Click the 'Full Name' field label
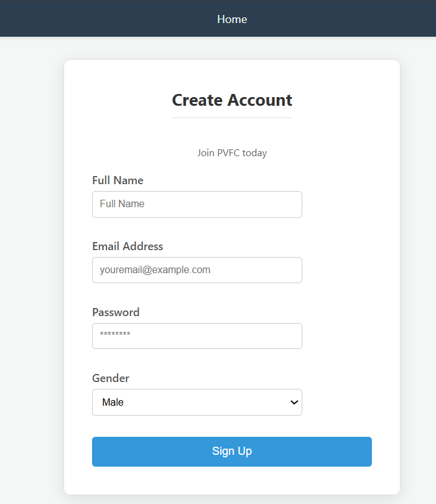This screenshot has height=504, width=436. [x=118, y=180]
